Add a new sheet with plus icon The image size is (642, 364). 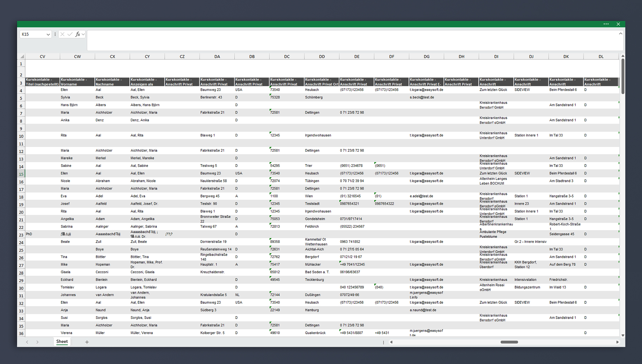(87, 342)
